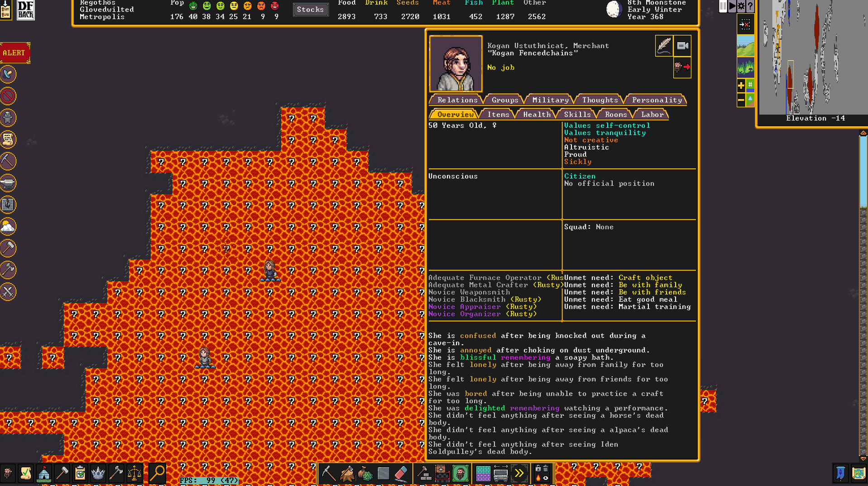This screenshot has width=868, height=486.
Task: Click the minimap at Elevation -14
Action: (x=813, y=57)
